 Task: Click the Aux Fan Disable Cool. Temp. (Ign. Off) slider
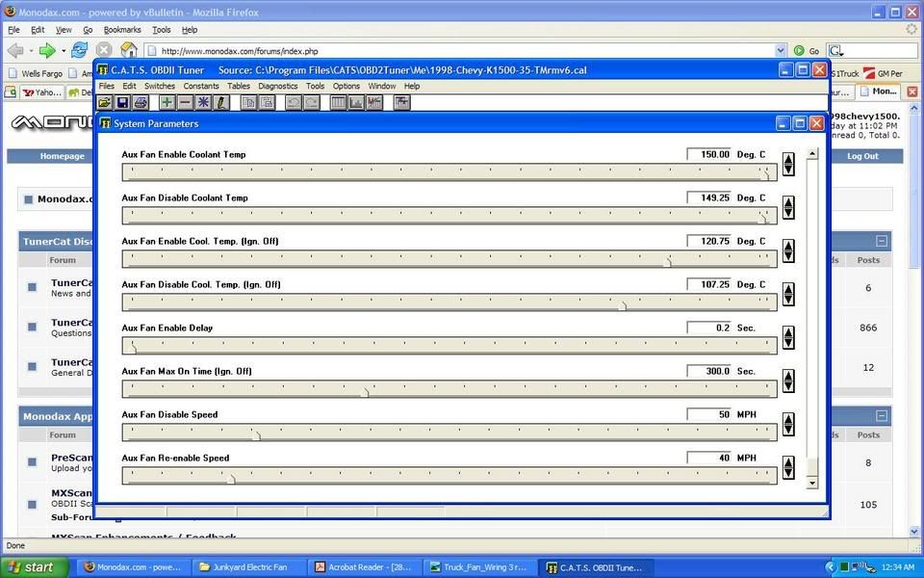pos(449,302)
